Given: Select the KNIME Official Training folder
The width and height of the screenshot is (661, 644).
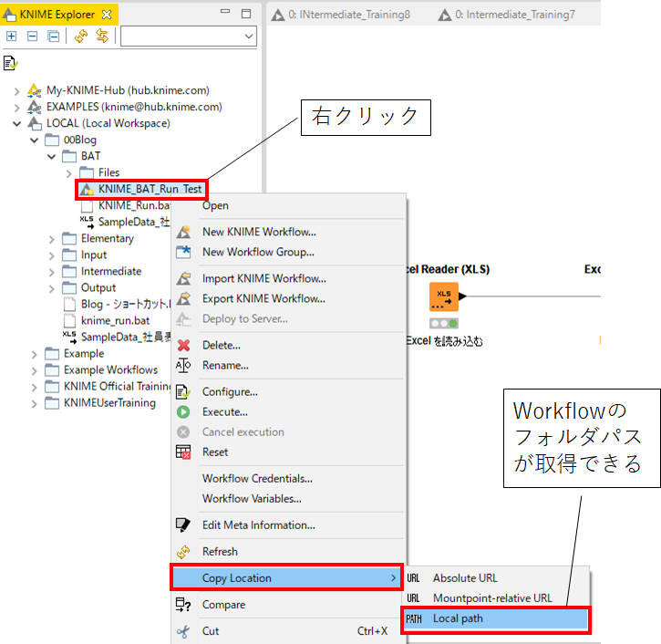Looking at the screenshot, I should [x=118, y=387].
